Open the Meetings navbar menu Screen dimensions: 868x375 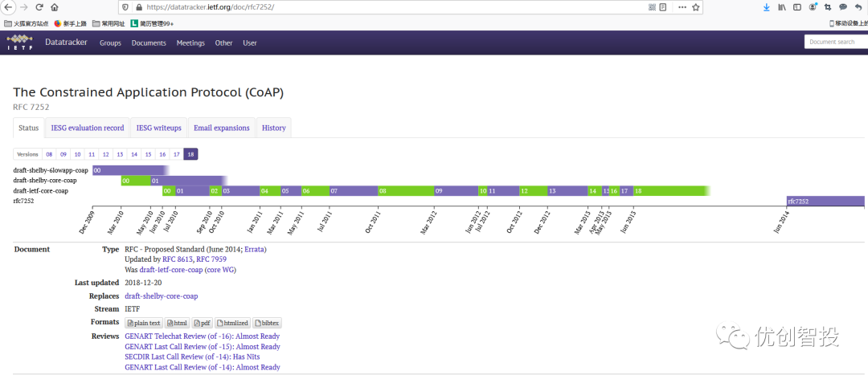pyautogui.click(x=190, y=43)
